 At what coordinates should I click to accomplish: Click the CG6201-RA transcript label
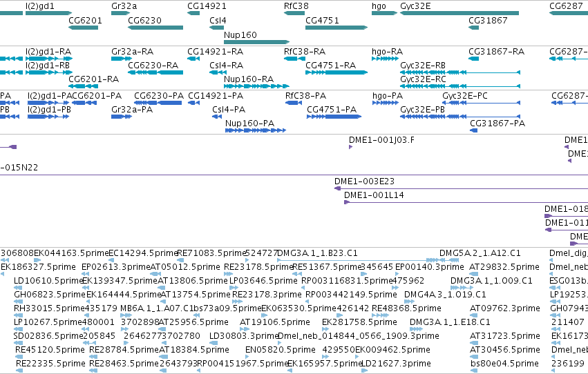click(x=94, y=79)
